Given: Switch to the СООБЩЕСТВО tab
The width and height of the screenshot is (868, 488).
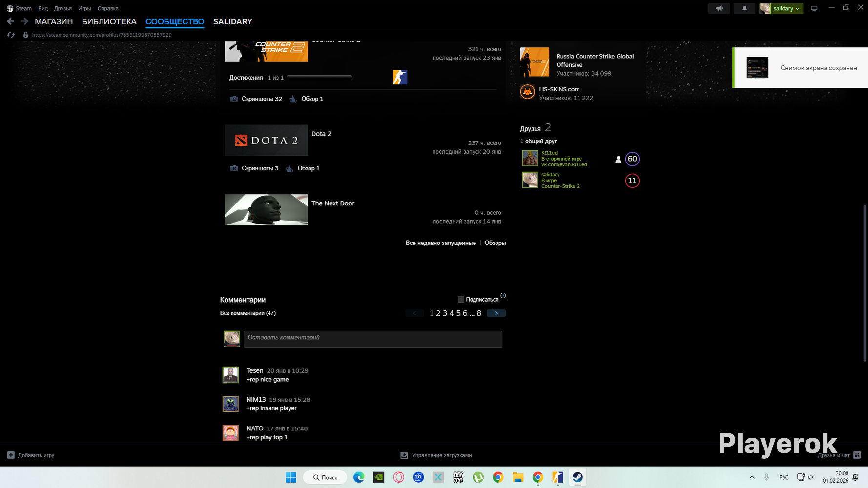Looking at the screenshot, I should coord(175,21).
